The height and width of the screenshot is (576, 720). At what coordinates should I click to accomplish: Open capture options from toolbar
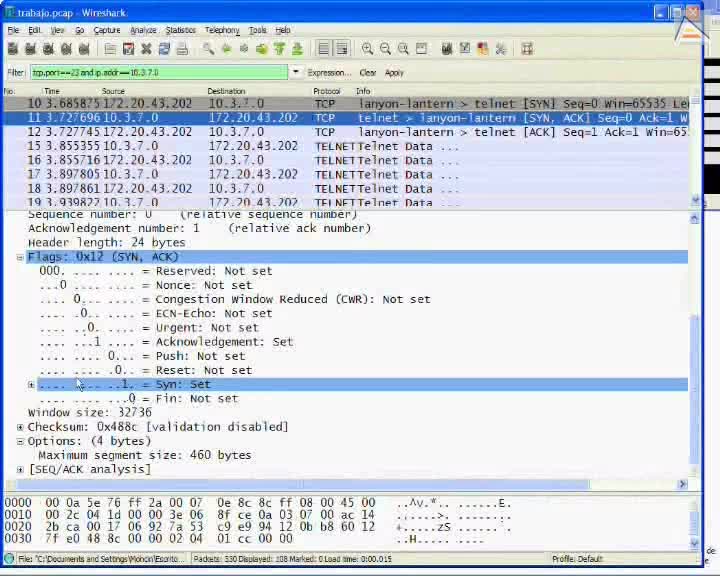click(x=30, y=49)
